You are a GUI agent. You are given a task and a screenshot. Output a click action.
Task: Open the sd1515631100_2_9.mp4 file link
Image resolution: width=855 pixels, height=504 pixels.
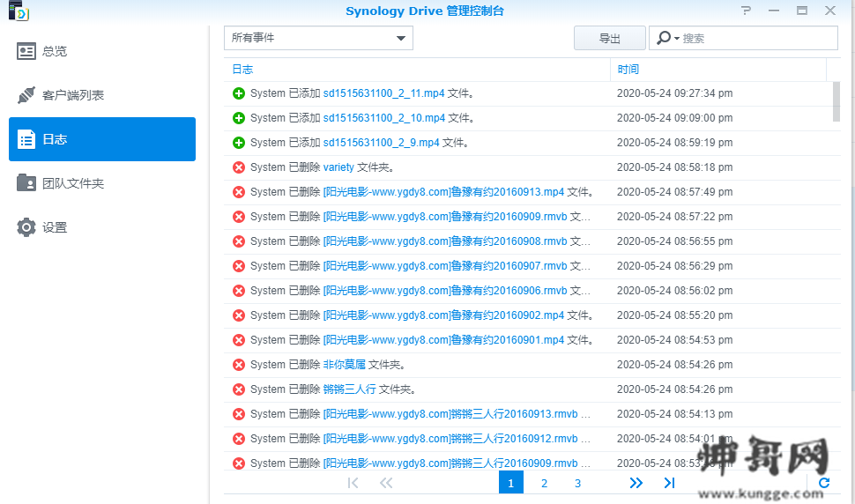[381, 142]
